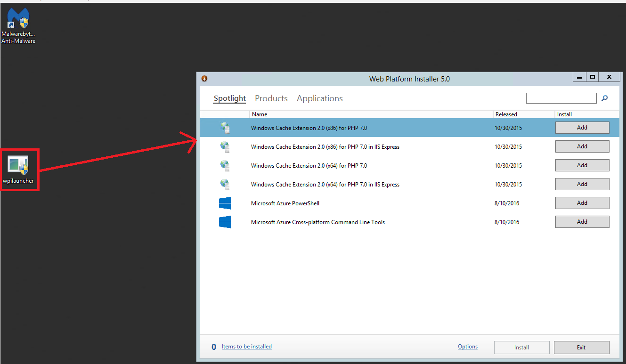Sort the list by the Name column header
626x364 pixels.
click(x=371, y=114)
